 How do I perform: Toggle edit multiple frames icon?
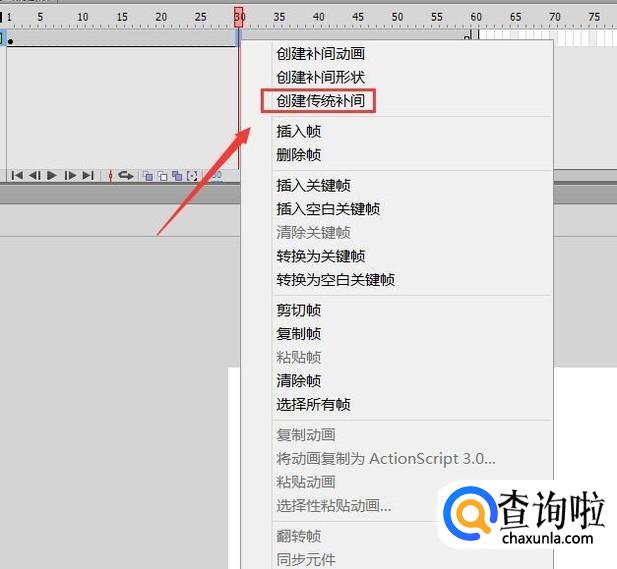(x=177, y=176)
